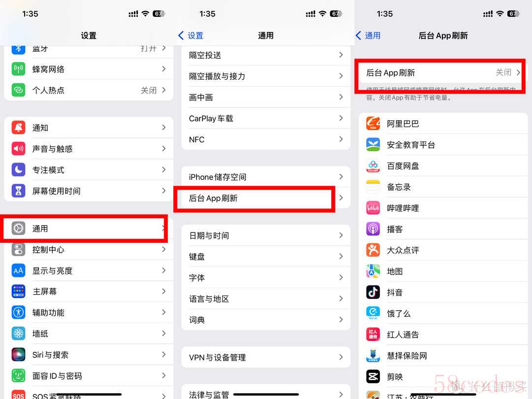Go back to 通用 from Background Refresh

pyautogui.click(x=368, y=35)
